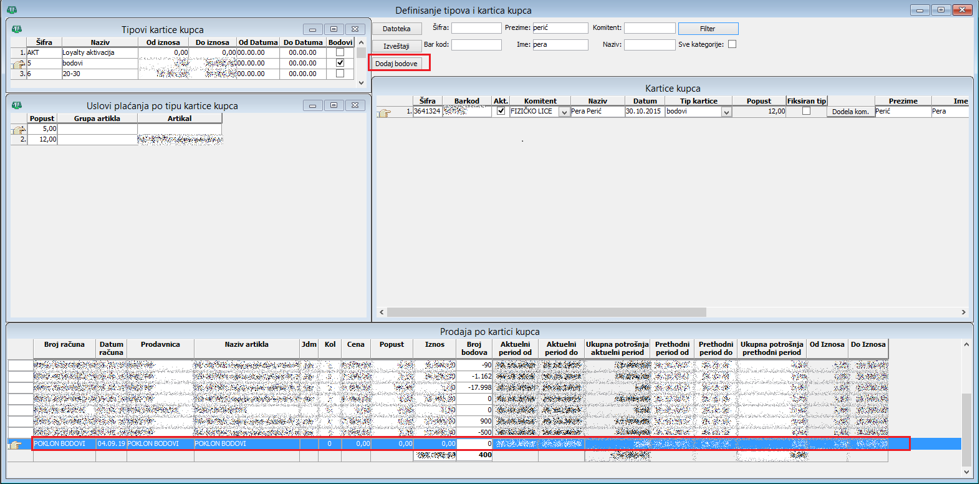Open the Datoteka menu

[397, 29]
